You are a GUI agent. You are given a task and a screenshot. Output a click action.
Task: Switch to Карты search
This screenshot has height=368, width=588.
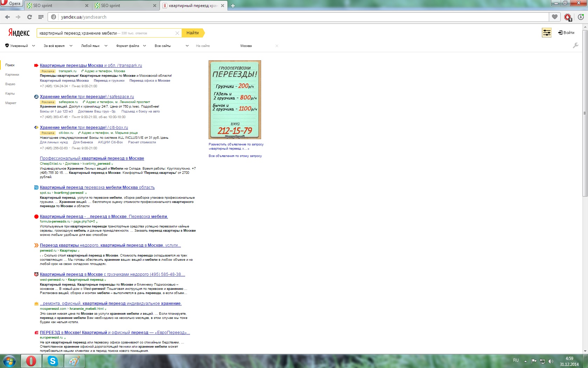tap(10, 94)
